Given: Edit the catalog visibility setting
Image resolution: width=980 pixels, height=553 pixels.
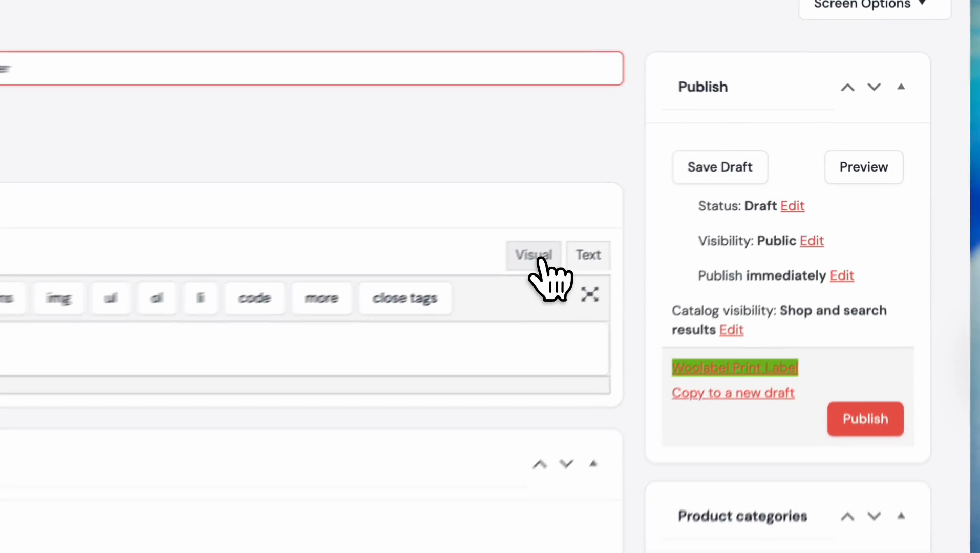Looking at the screenshot, I should (x=731, y=330).
